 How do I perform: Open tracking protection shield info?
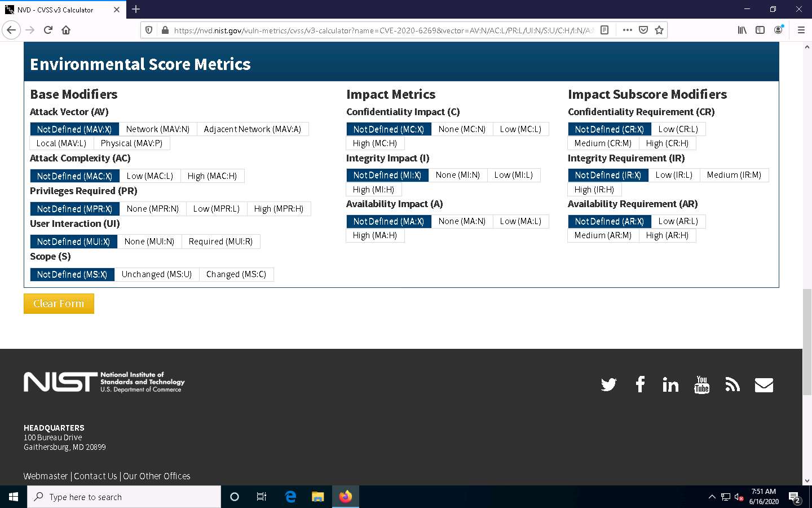(149, 30)
